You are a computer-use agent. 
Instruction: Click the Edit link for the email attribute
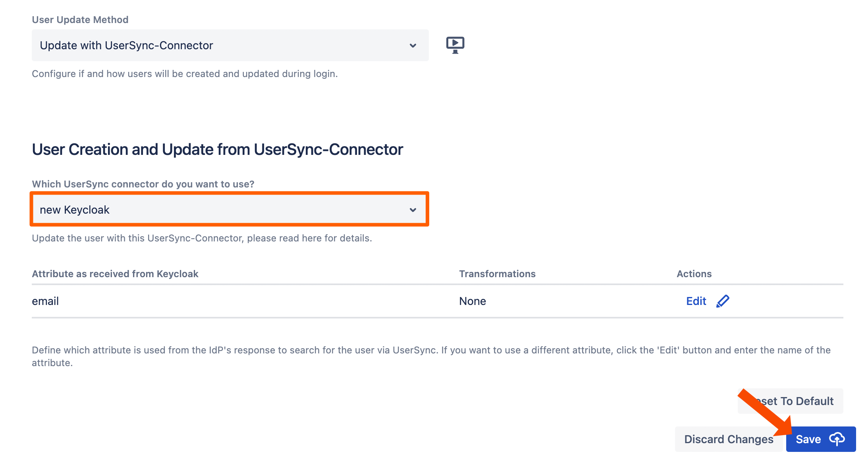click(x=696, y=301)
